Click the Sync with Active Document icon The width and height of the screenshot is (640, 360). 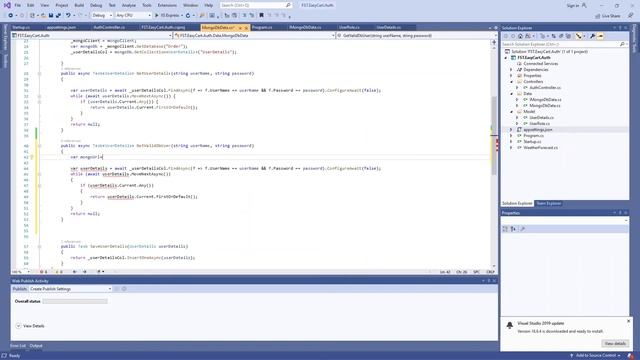pyautogui.click(x=554, y=36)
